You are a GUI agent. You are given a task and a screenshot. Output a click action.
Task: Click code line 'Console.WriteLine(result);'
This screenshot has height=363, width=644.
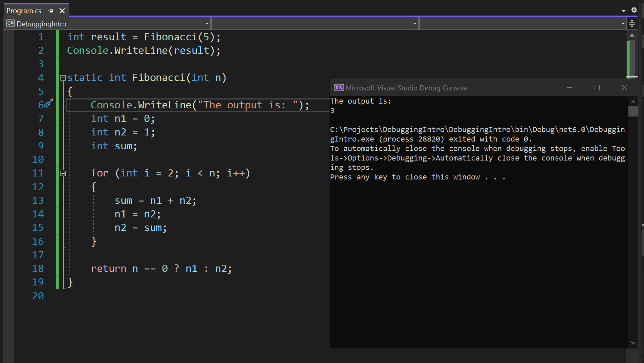point(144,50)
